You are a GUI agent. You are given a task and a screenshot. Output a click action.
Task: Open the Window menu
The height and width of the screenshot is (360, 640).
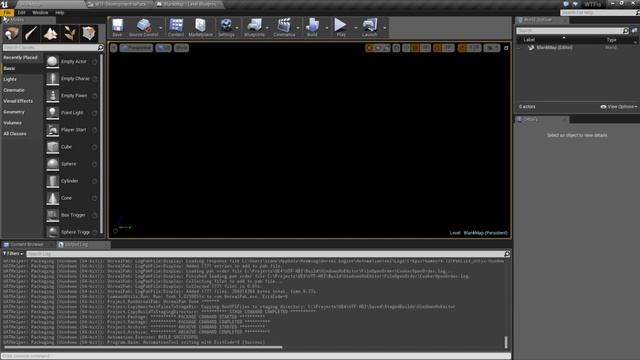click(x=40, y=13)
